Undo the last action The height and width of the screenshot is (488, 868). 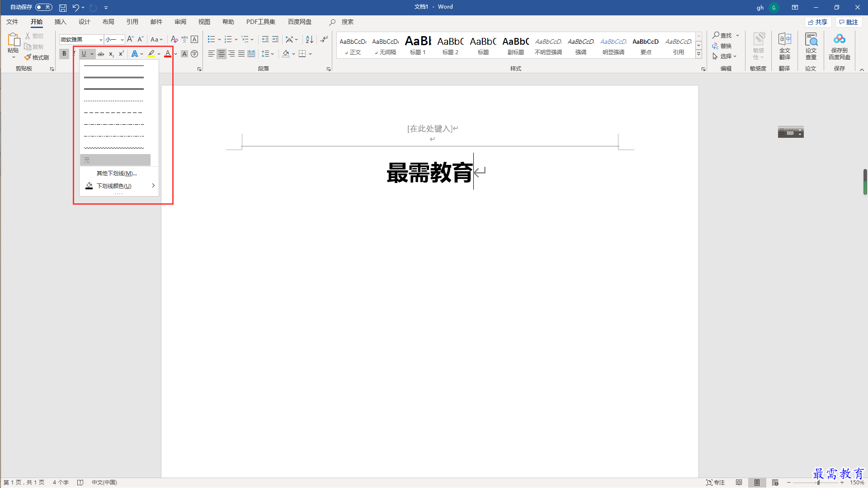pyautogui.click(x=75, y=8)
